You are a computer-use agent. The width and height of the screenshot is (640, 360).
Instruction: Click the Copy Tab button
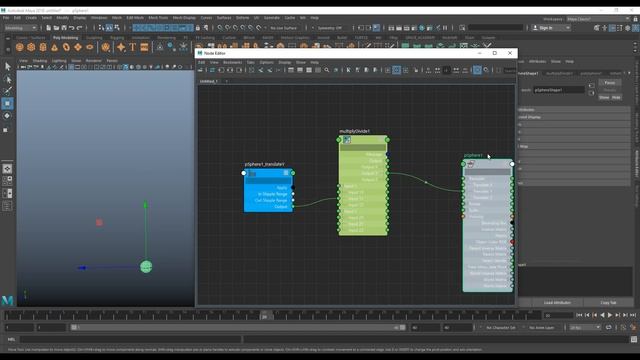(x=608, y=302)
